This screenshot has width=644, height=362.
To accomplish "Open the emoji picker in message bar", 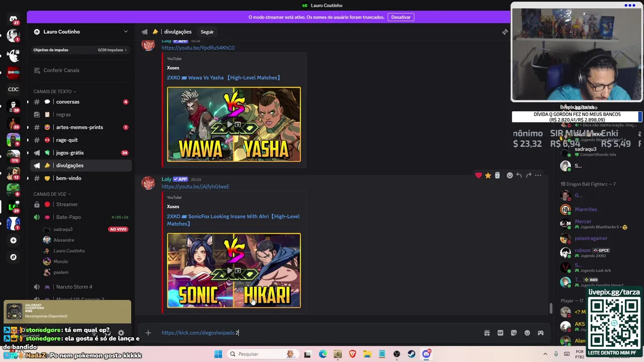I will point(527,333).
